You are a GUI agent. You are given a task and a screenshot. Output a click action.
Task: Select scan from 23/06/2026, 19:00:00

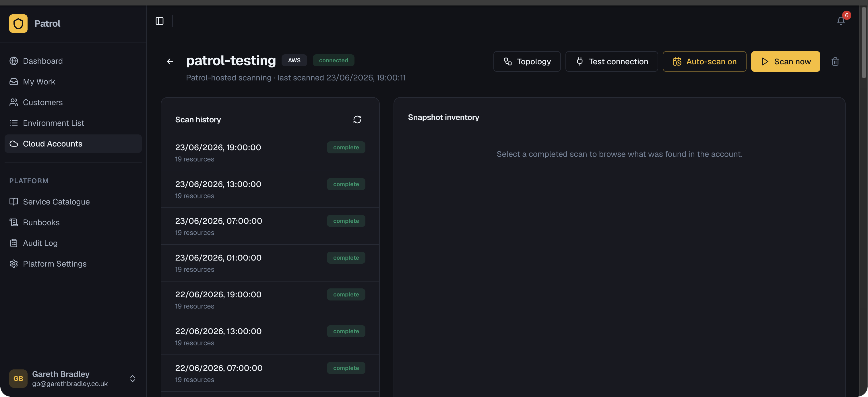(x=270, y=153)
